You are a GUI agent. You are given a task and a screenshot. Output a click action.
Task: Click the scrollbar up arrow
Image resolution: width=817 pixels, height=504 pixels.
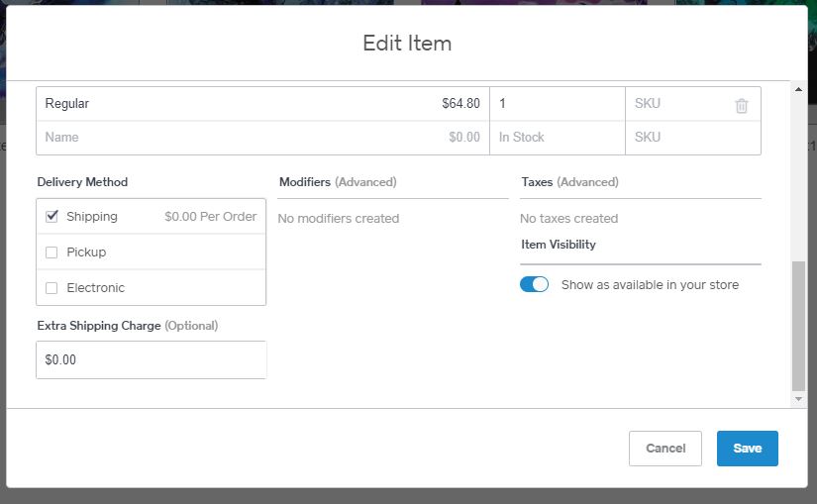tap(798, 89)
